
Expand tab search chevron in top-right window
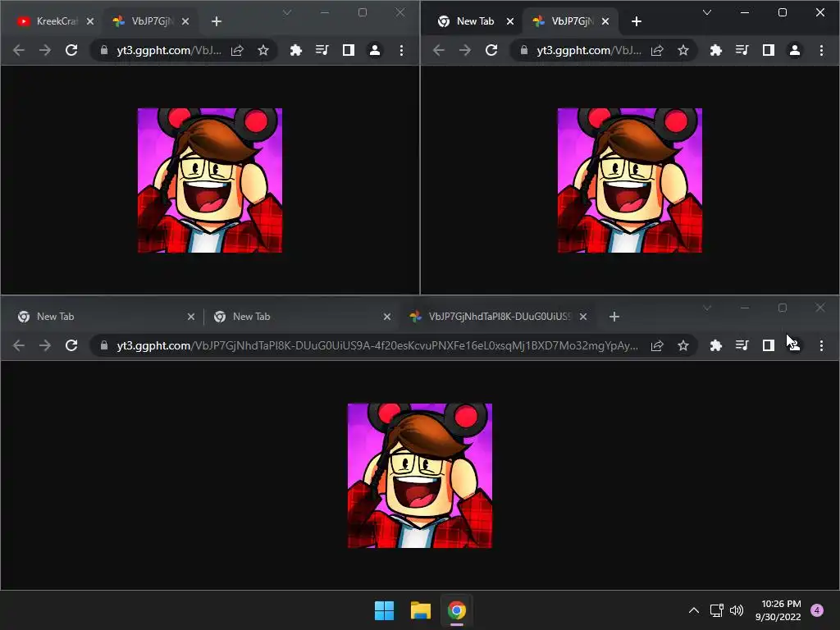707,12
